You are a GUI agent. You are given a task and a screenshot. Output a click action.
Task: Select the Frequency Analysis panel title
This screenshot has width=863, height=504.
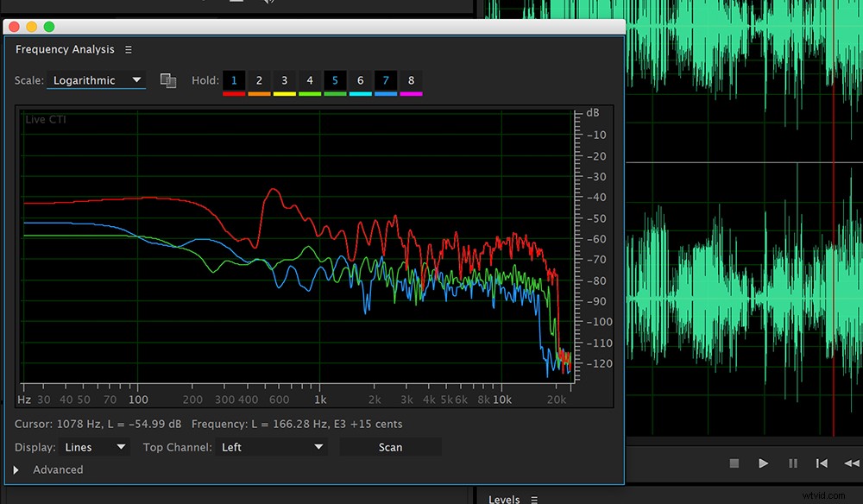(x=64, y=49)
